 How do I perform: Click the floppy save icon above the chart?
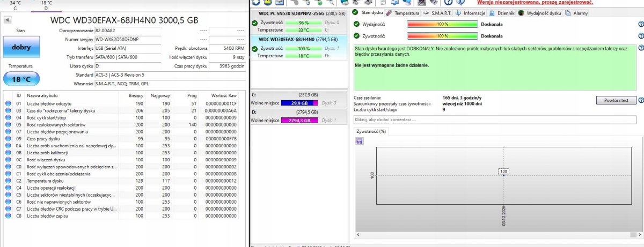(359, 140)
